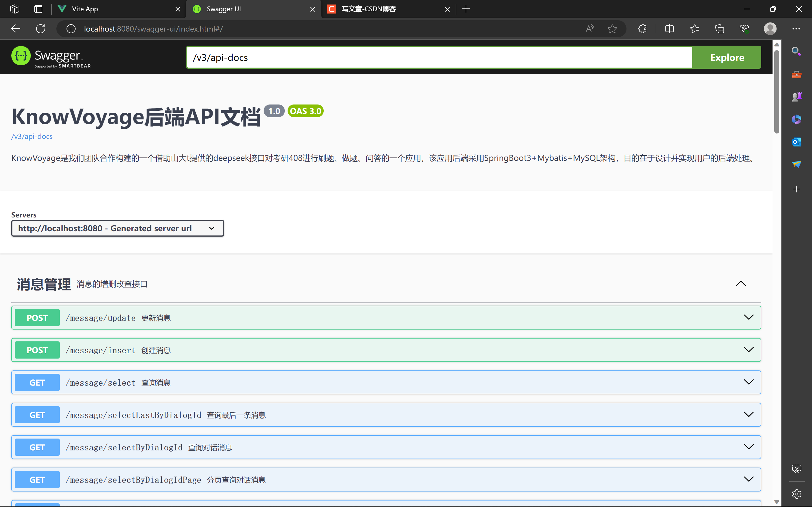Click the /v3/api-docs URL input field

pos(439,57)
